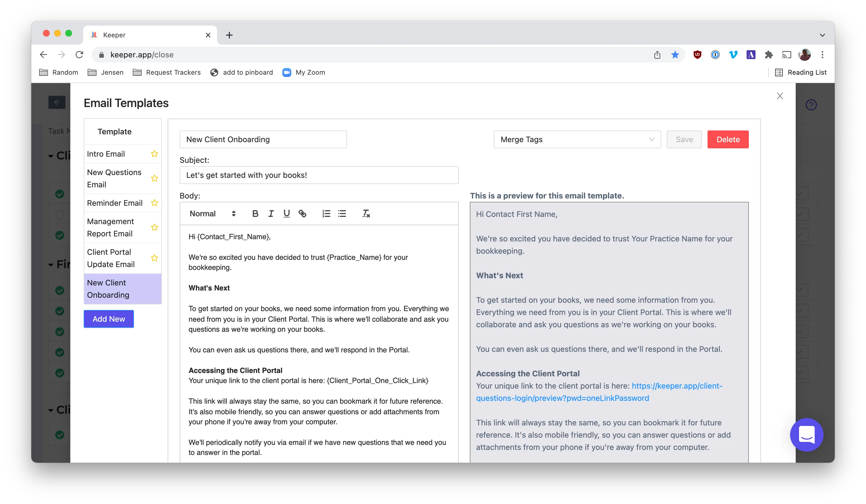Select the Client Portal Update Email template

[122, 258]
